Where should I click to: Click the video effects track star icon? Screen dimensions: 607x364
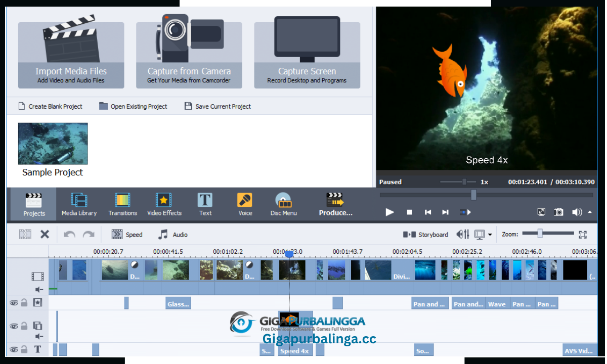(37, 302)
